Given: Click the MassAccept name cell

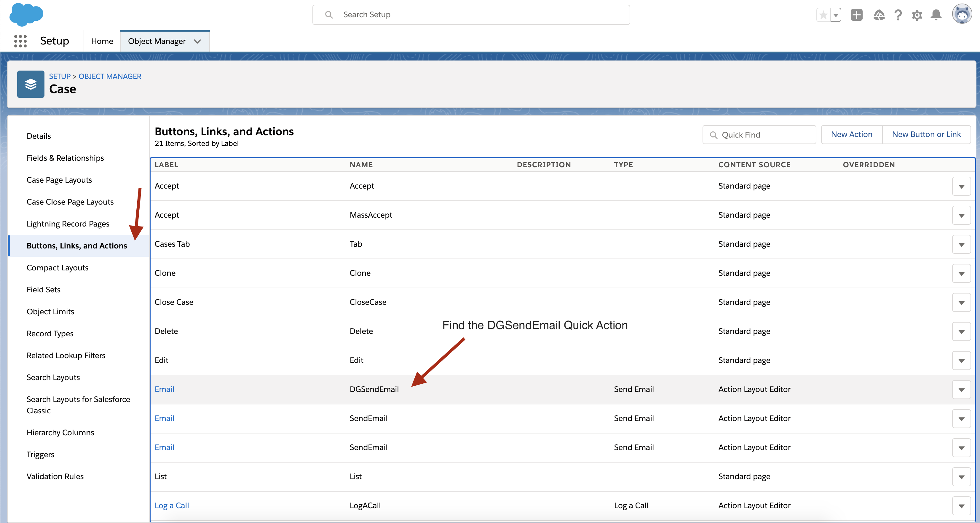Looking at the screenshot, I should pyautogui.click(x=371, y=215).
